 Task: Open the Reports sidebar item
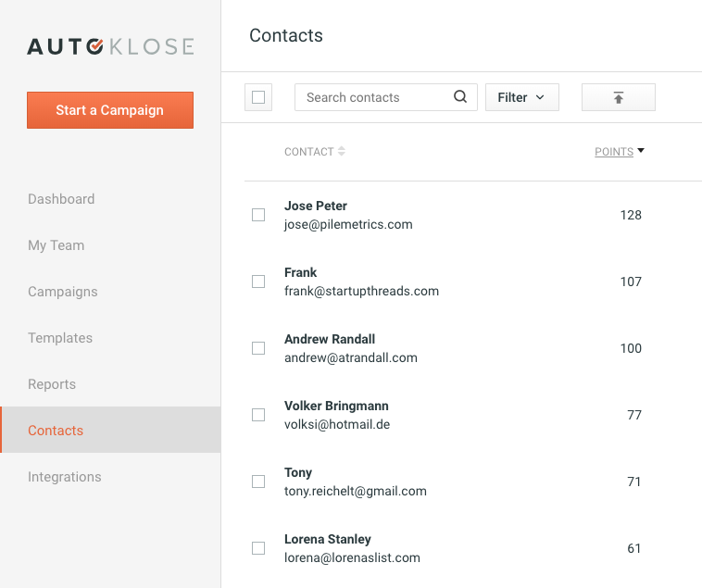click(x=52, y=384)
